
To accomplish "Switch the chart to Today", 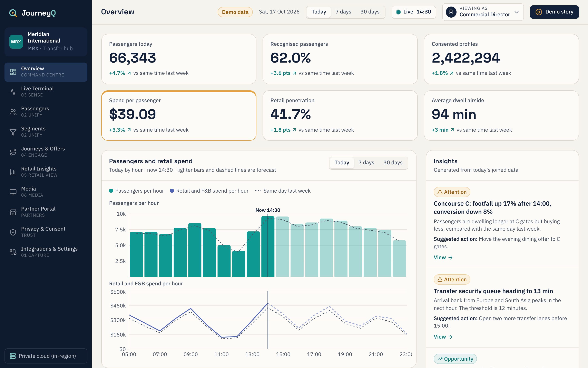I will click(x=342, y=163).
